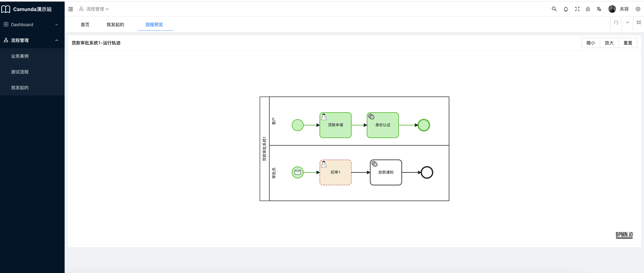Switch to the 首页 tab
The height and width of the screenshot is (273, 644).
click(x=85, y=24)
